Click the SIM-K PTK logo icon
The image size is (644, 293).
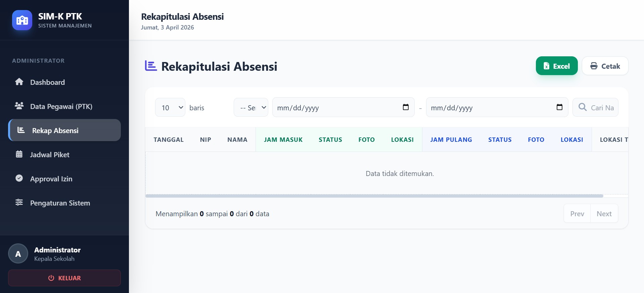click(21, 20)
